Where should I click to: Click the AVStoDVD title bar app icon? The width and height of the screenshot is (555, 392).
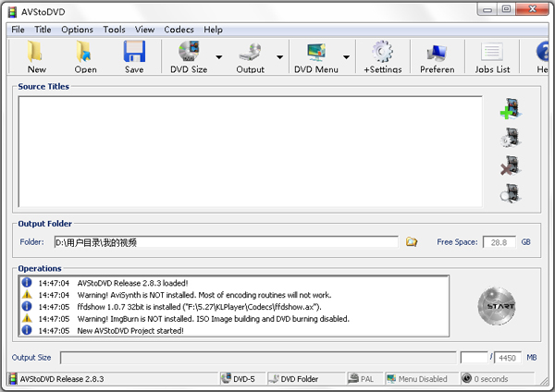[x=13, y=12]
